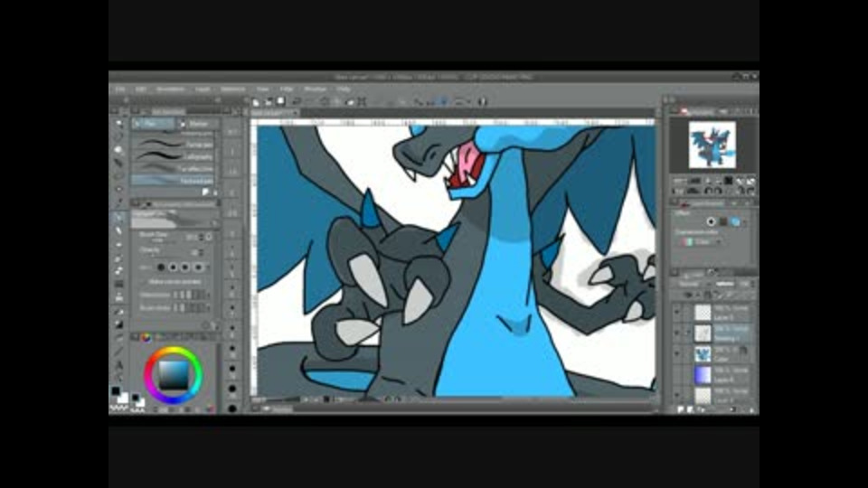
Task: Choose the highlighted Textured pen sub tool
Action: click(x=174, y=181)
